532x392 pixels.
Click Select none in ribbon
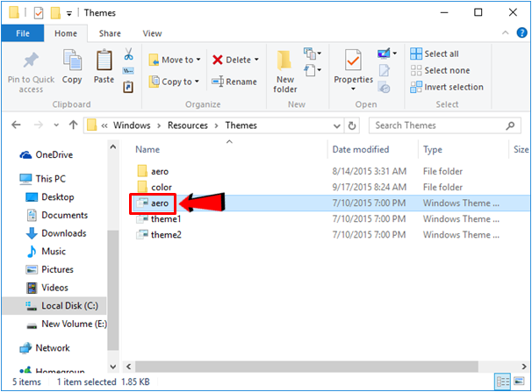click(441, 70)
